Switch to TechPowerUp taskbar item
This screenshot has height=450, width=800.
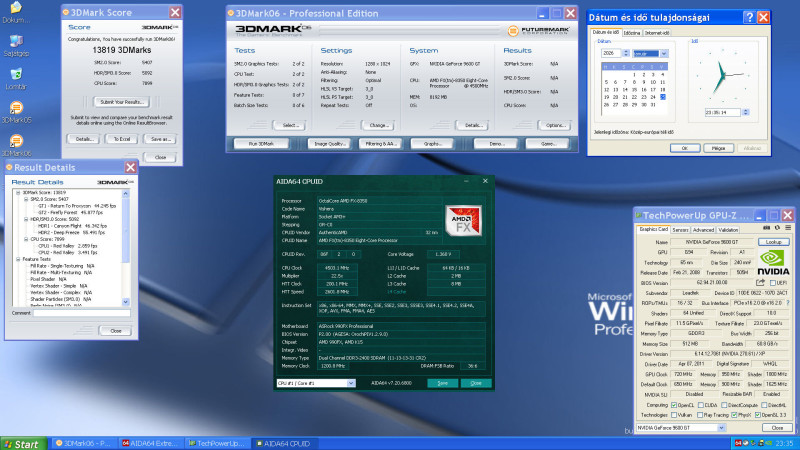tap(217, 443)
